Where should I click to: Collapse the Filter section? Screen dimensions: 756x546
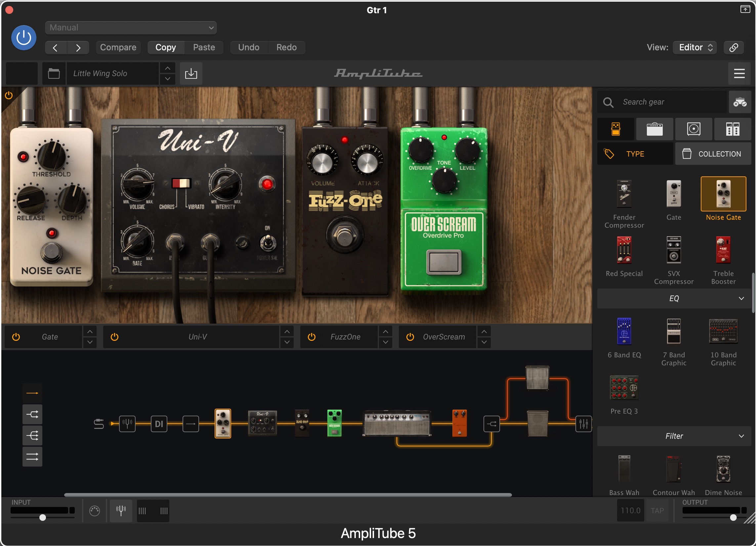tap(674, 436)
